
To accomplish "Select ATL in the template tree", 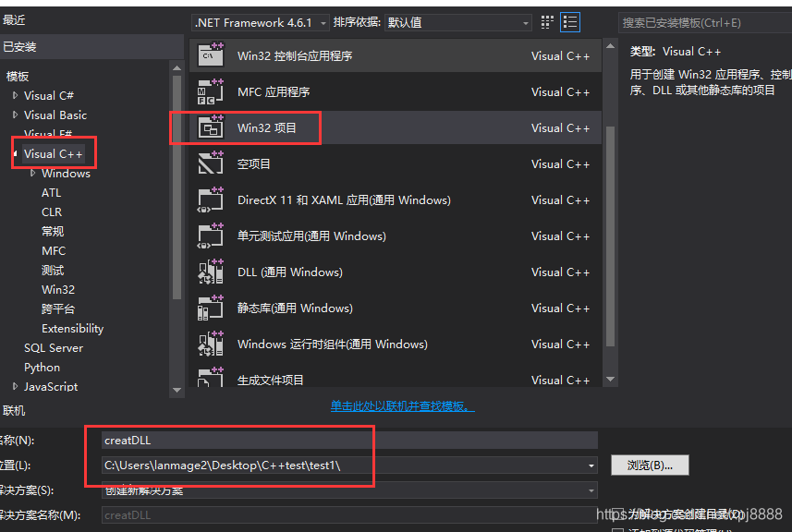I will [x=51, y=192].
